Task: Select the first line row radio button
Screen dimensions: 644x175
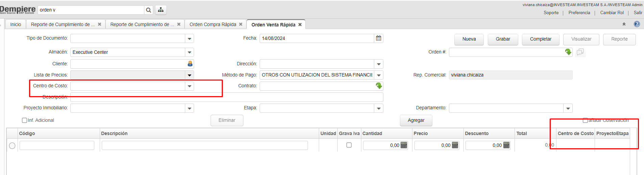Action: click(12, 146)
